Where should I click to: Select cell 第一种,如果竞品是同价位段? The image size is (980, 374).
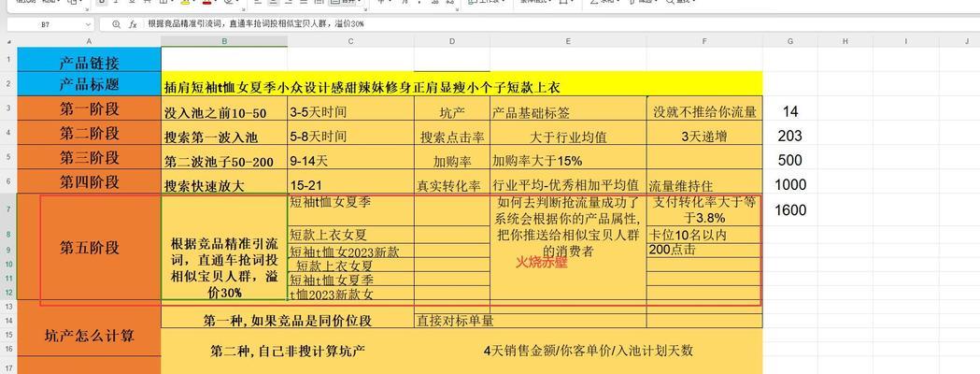(288, 321)
